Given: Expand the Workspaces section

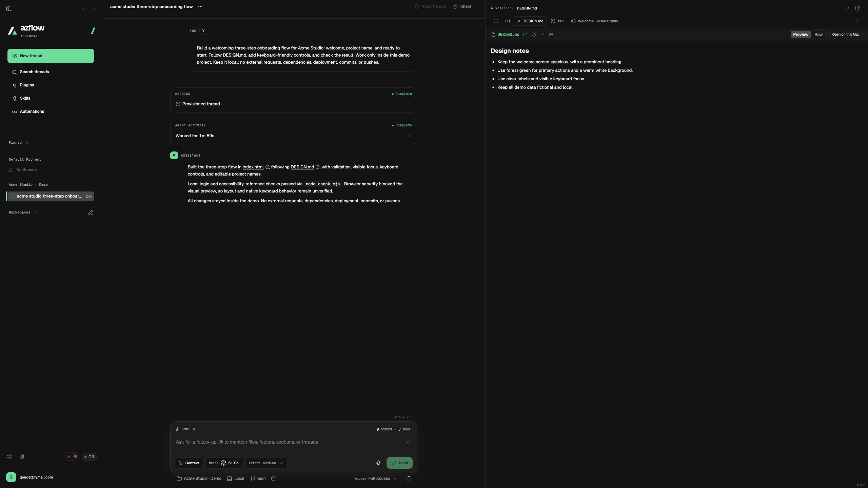Looking at the screenshot, I should coord(23,212).
